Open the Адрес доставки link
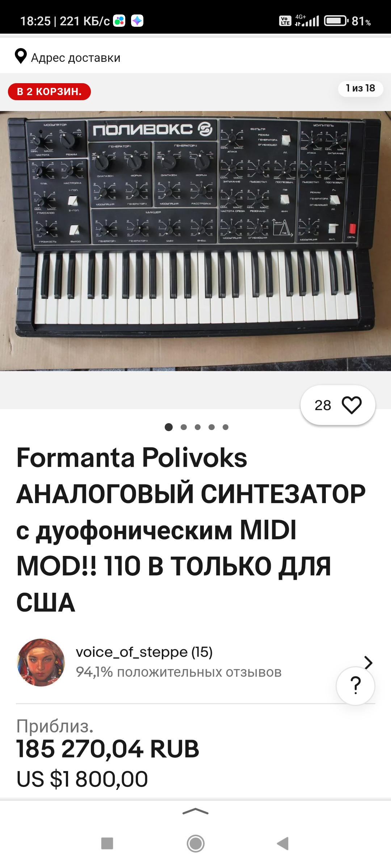 76,58
